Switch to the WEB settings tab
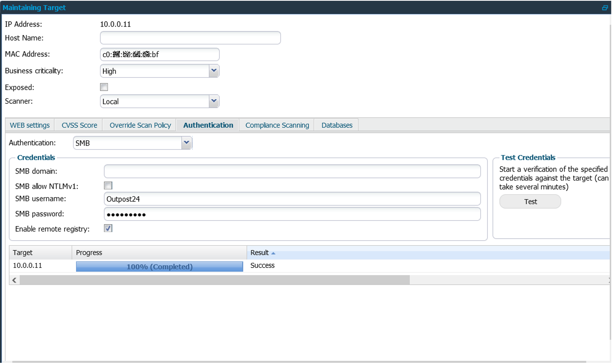The image size is (612, 364). click(29, 125)
